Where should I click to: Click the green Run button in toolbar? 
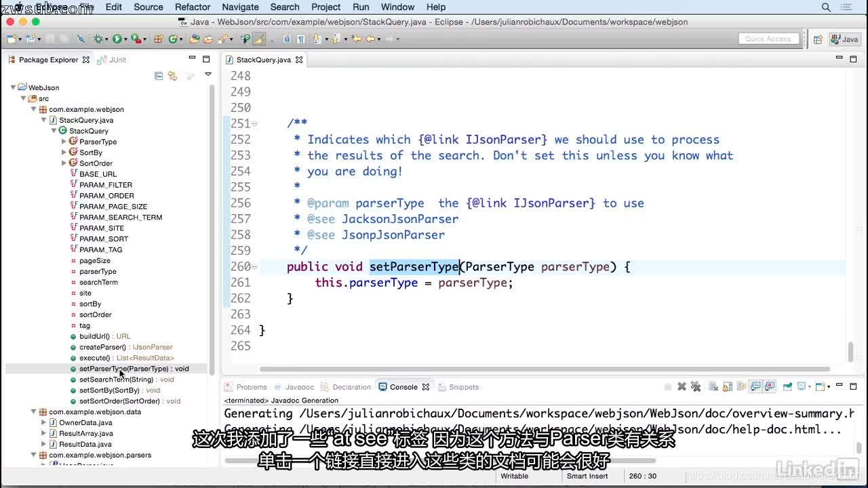point(117,39)
